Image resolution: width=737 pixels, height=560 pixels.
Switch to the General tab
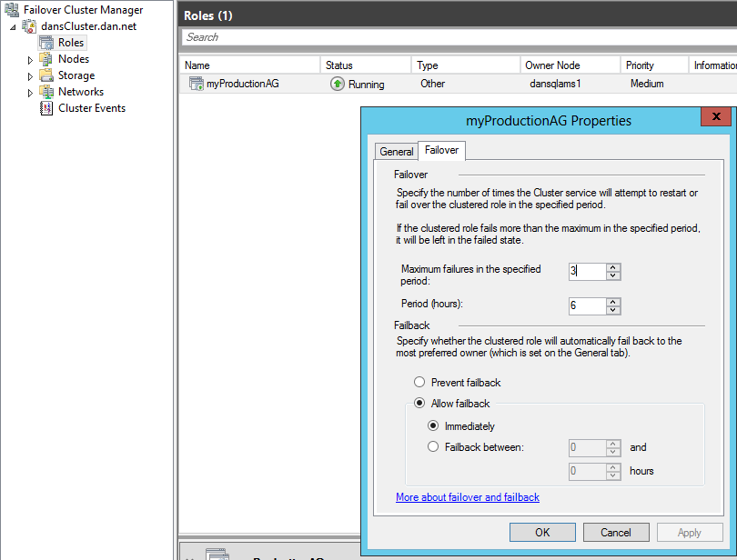(397, 152)
